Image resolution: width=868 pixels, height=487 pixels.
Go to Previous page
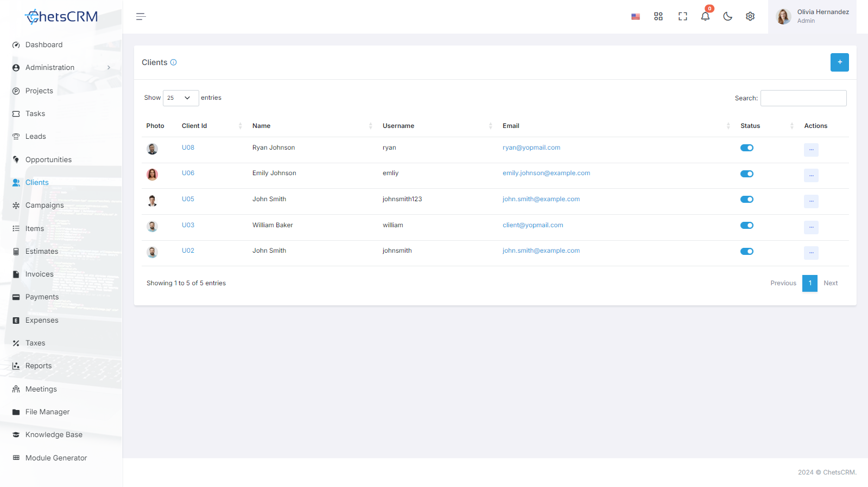pyautogui.click(x=783, y=283)
